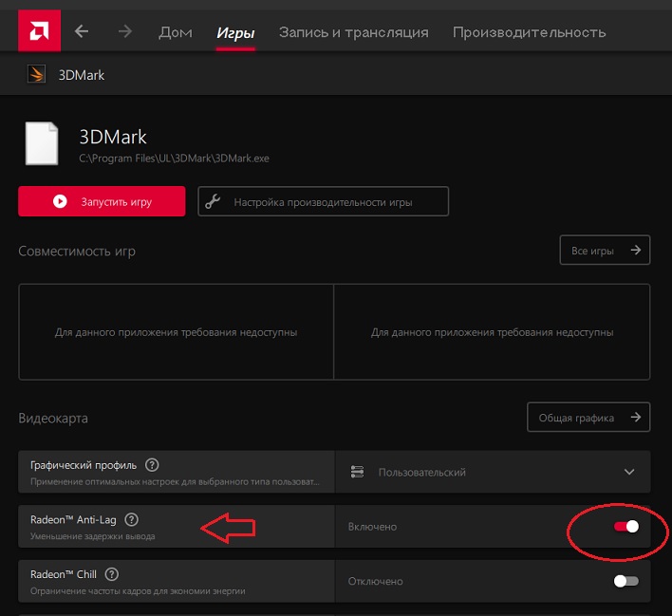This screenshot has height=616, width=672.
Task: Select the Игры tab
Action: coord(235,33)
